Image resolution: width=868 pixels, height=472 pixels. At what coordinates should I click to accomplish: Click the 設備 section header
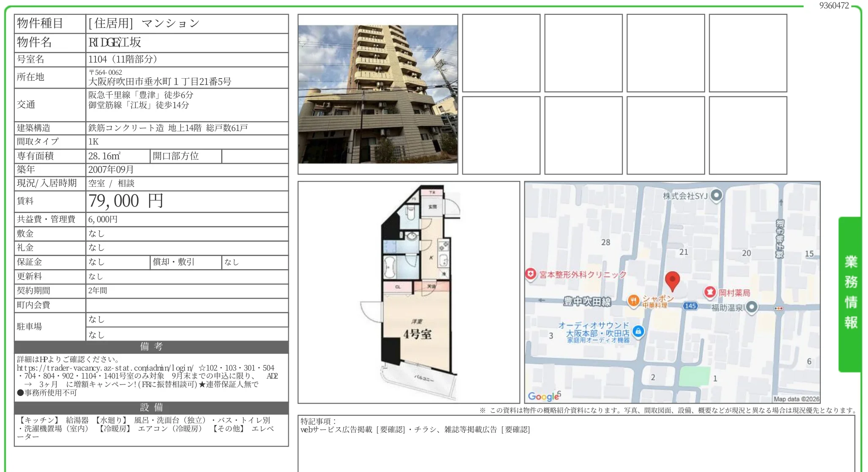(152, 408)
